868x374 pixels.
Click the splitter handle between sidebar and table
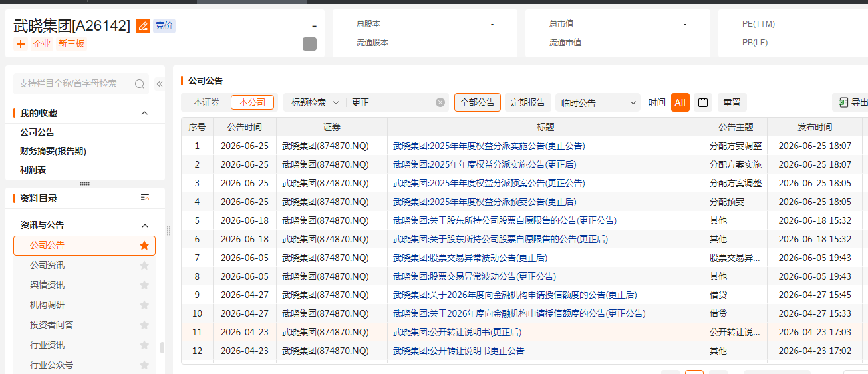(169, 230)
